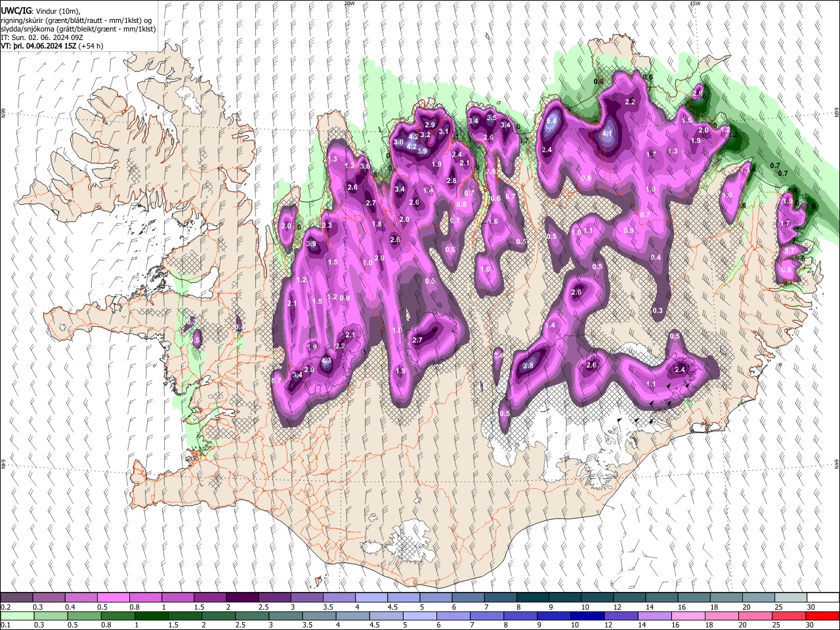The width and height of the screenshot is (840, 630).
Task: Click the '2.3' value on the map
Action: (327, 226)
